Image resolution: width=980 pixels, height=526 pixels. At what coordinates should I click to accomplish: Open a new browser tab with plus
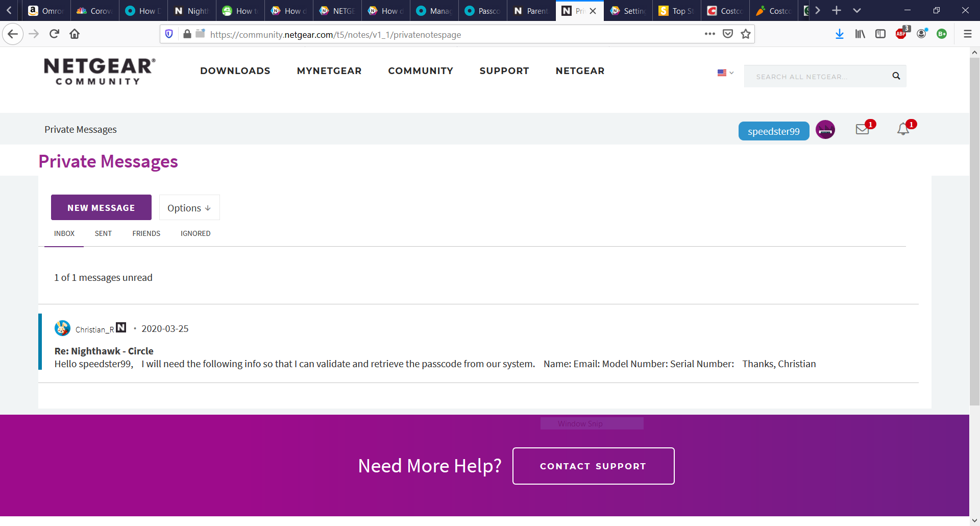(837, 10)
